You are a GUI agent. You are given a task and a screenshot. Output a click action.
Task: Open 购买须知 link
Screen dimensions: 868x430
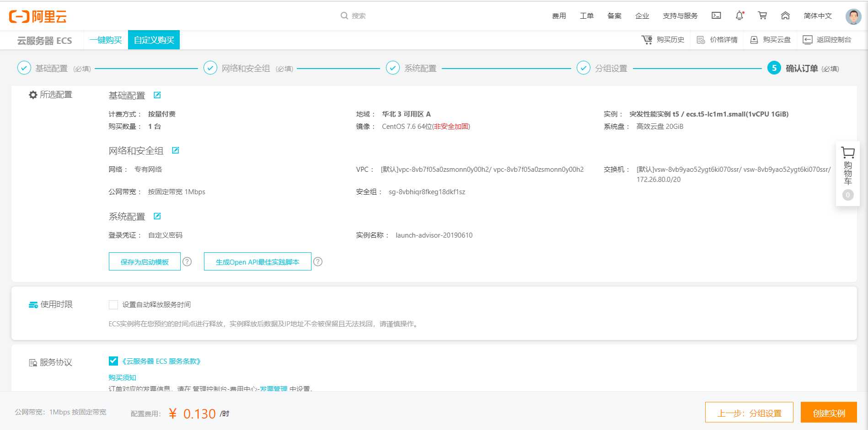point(122,377)
